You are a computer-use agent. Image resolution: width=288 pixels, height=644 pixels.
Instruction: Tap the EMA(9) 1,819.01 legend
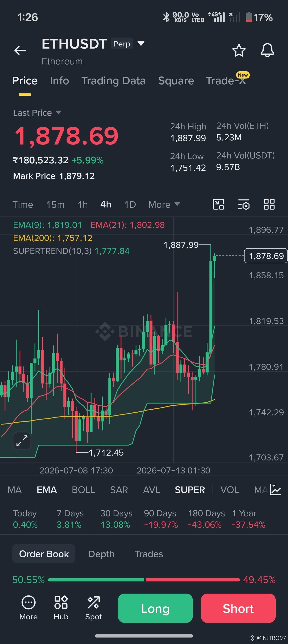[47, 225]
